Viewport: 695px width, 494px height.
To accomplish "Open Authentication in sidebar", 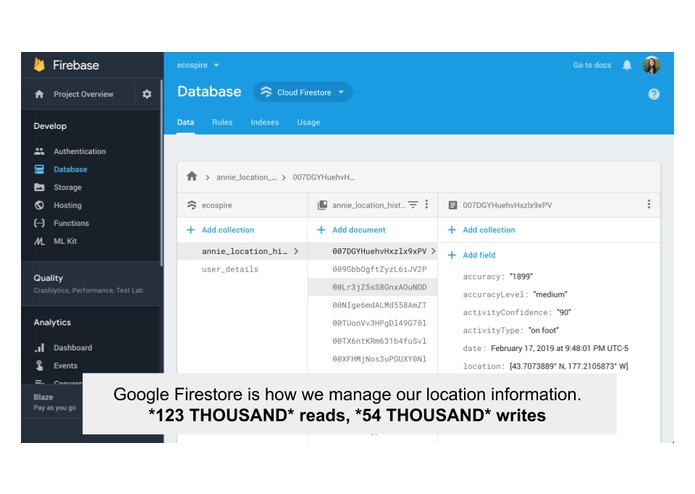I will pos(80,151).
